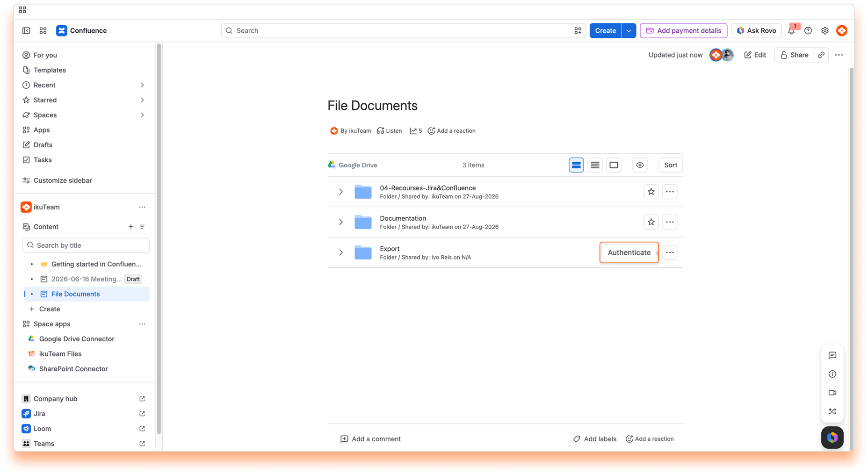Click the Authenticate button
The height and width of the screenshot is (474, 868).
click(x=629, y=252)
